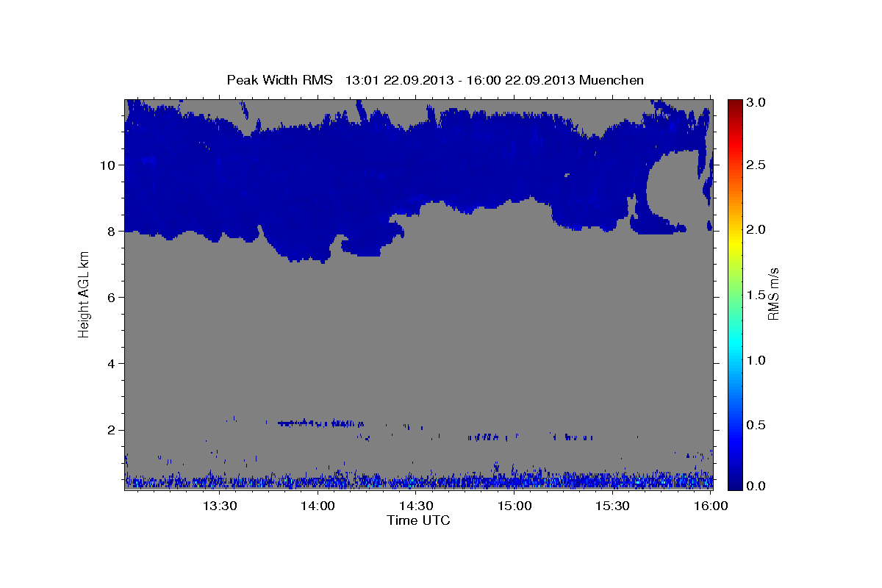Click the height axis label 8
The height and width of the screenshot is (588, 882).
point(112,231)
